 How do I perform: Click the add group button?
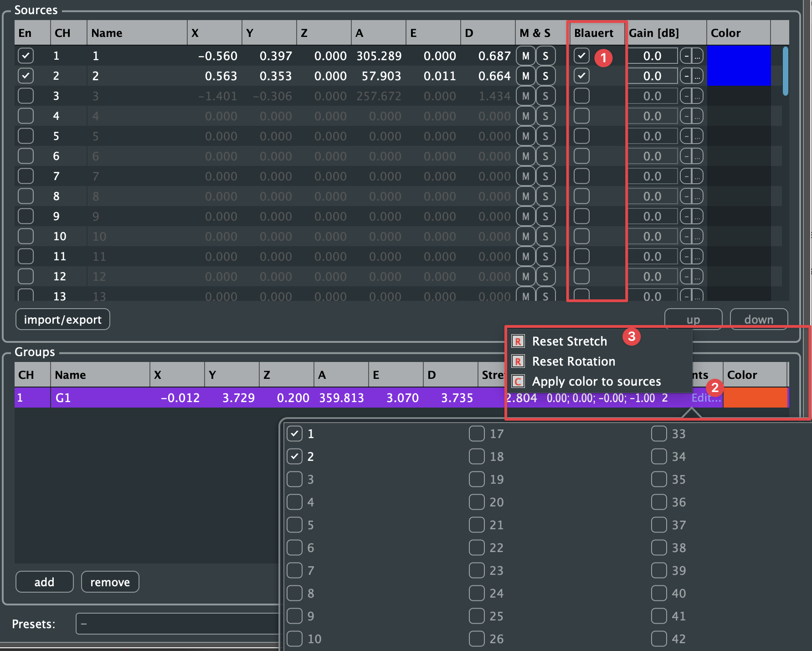(45, 582)
